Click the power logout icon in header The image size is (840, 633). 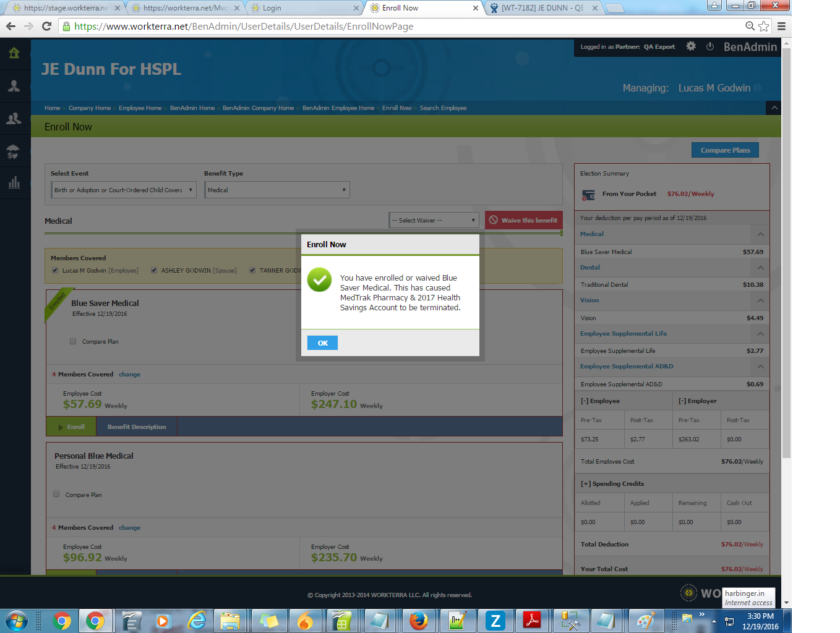tap(710, 46)
